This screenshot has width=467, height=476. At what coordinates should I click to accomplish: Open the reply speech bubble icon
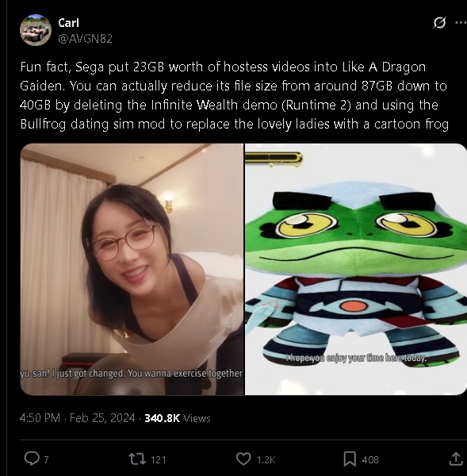(32, 459)
